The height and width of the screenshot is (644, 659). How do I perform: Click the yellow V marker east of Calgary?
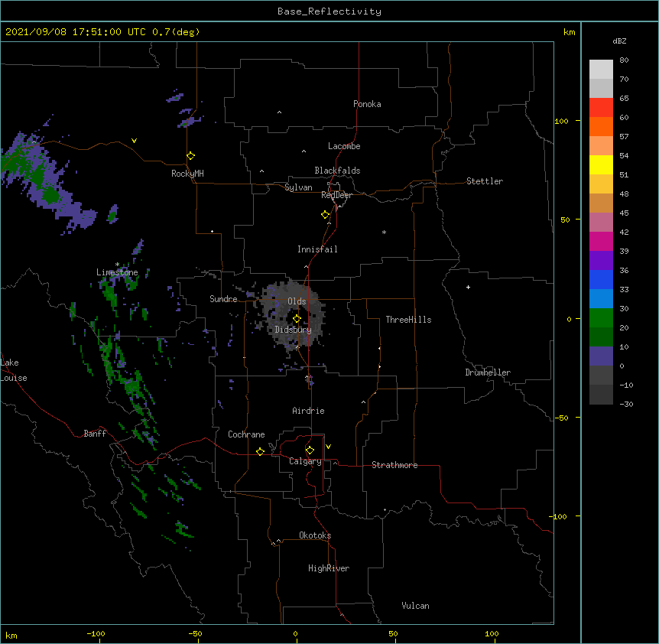coord(328,447)
